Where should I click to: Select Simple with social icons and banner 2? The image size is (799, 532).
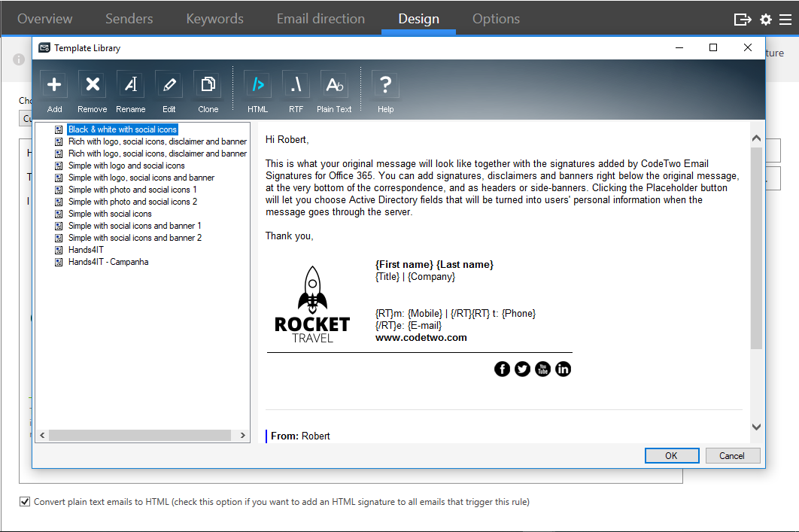click(x=135, y=238)
